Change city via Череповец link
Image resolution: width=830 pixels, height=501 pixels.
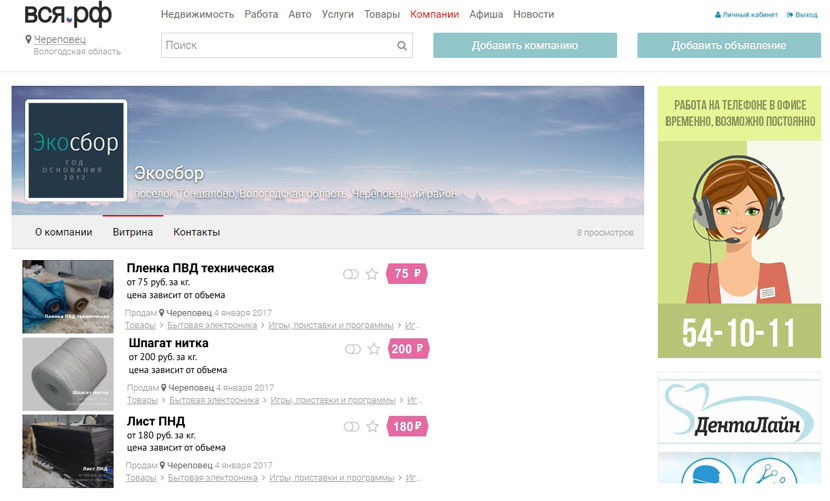60,39
